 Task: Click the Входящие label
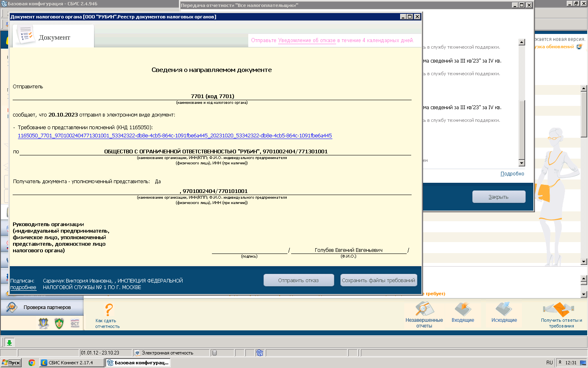point(463,320)
